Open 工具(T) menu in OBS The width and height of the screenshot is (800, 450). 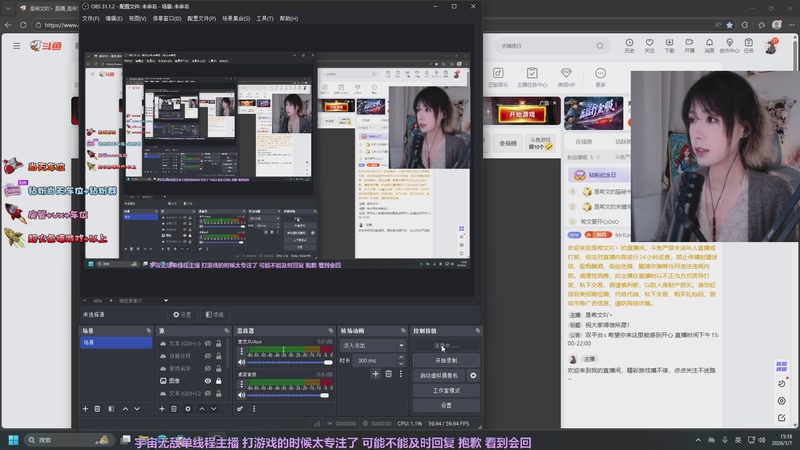tap(265, 18)
